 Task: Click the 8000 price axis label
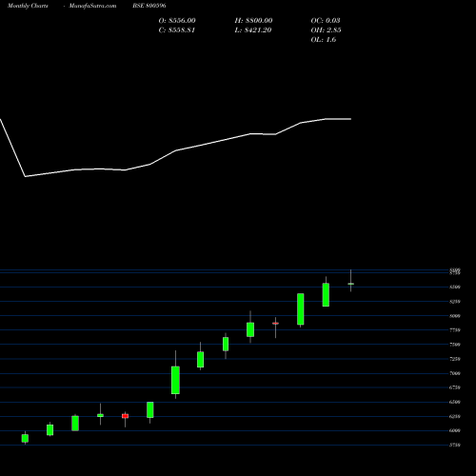tap(455, 316)
